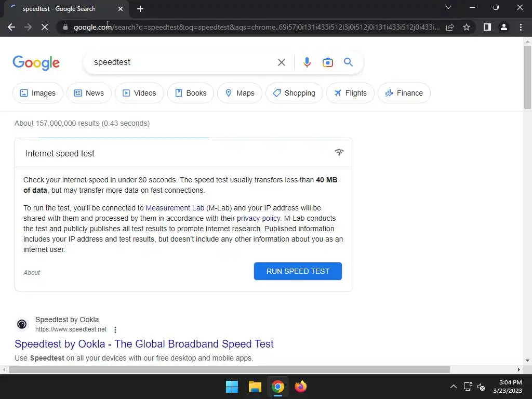Click the speedtest.net URL text
The image size is (532, 399).
tap(71, 329)
